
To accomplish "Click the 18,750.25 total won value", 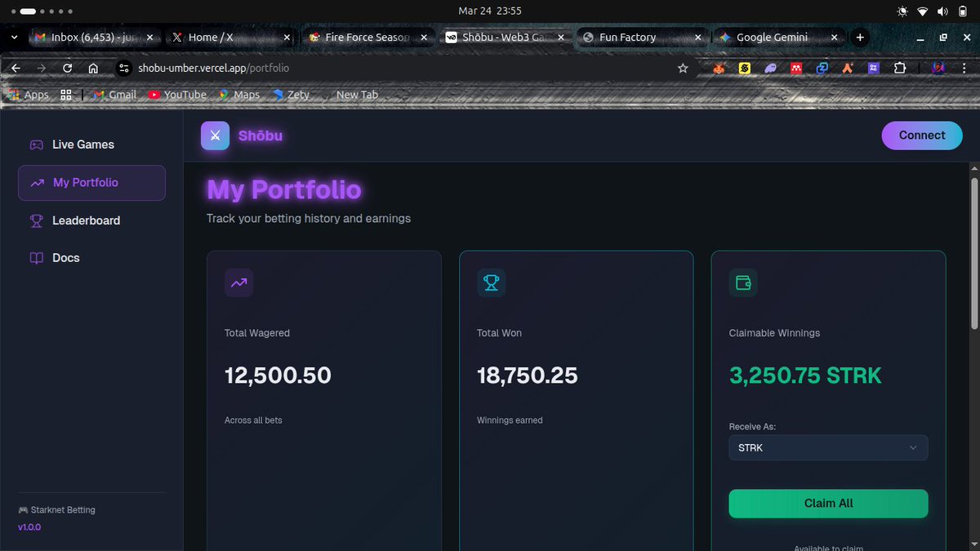I will point(527,375).
